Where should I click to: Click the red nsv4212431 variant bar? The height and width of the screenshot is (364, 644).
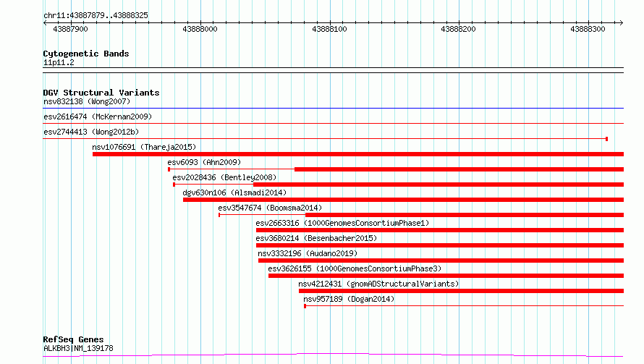coord(461,291)
